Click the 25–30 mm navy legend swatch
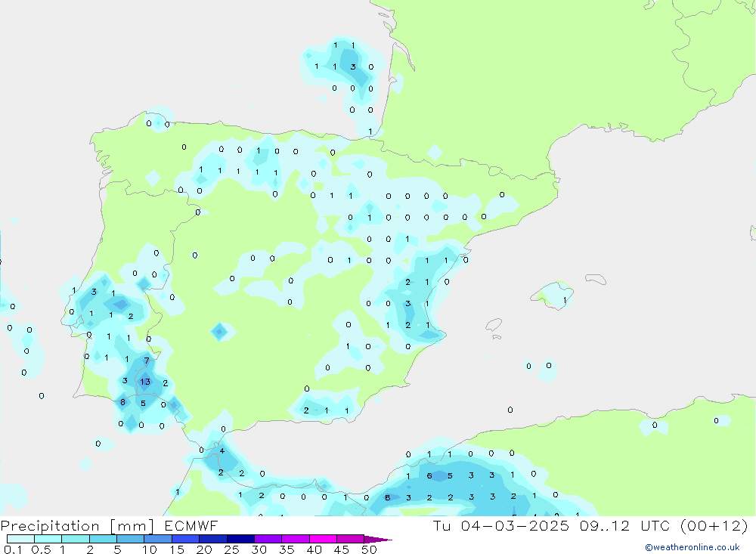This screenshot has height=554, width=756. tap(240, 539)
